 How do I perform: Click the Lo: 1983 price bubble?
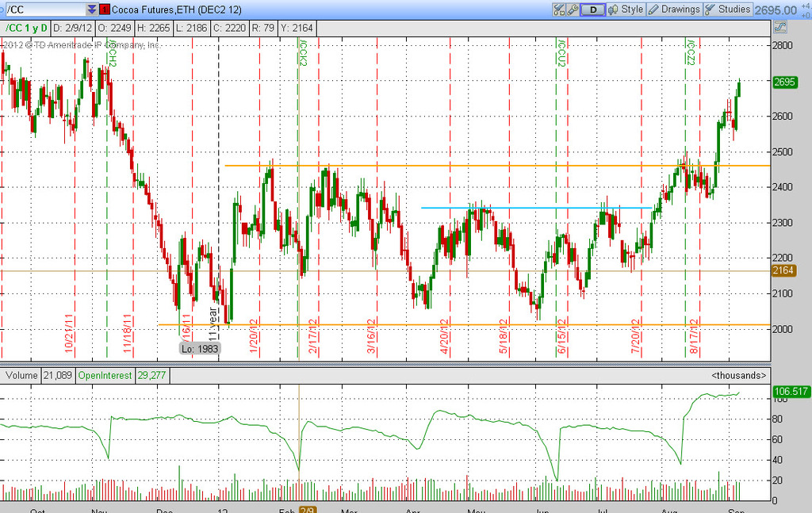(x=200, y=348)
